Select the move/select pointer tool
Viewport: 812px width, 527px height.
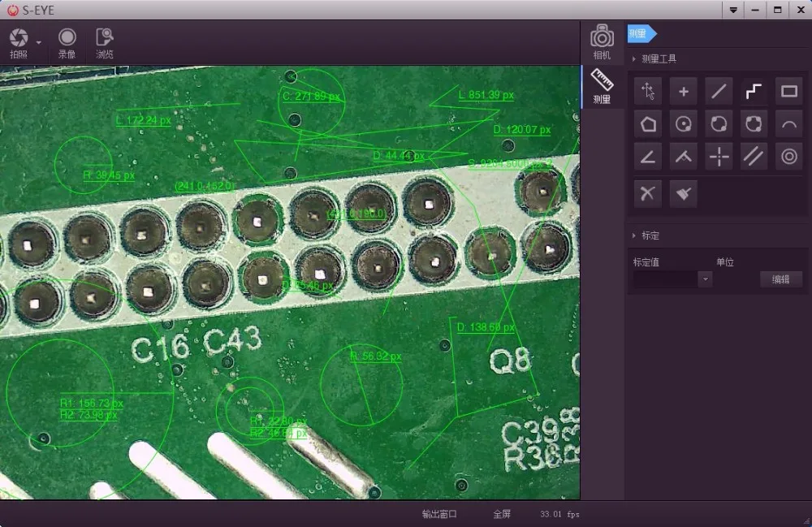coord(648,92)
